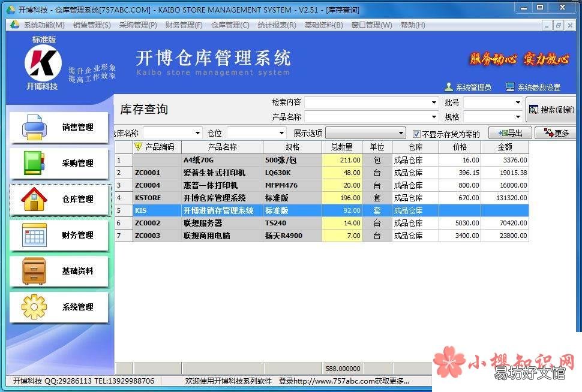The width and height of the screenshot is (582, 392).
Task: Click the yellow filter icon in 产品编码 header
Action: [x=138, y=147]
